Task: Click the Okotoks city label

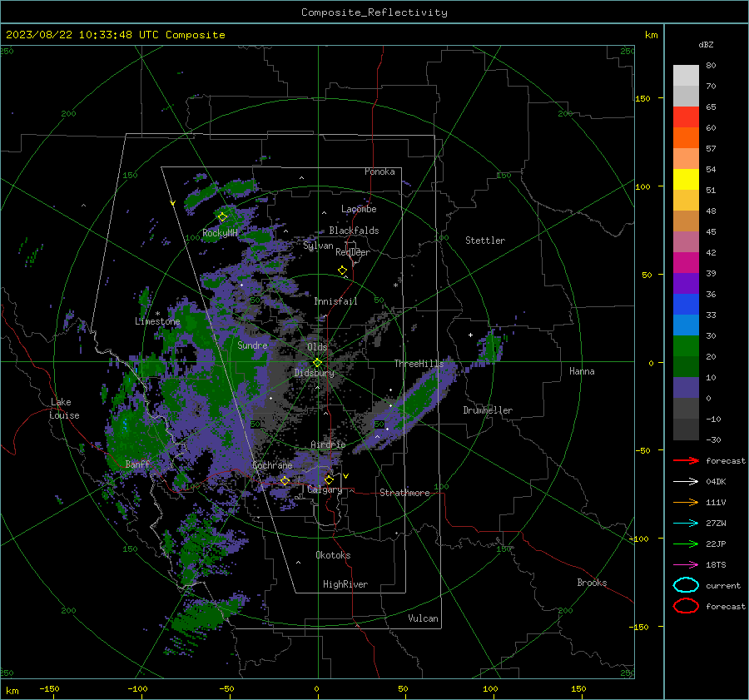Action: coord(333,555)
